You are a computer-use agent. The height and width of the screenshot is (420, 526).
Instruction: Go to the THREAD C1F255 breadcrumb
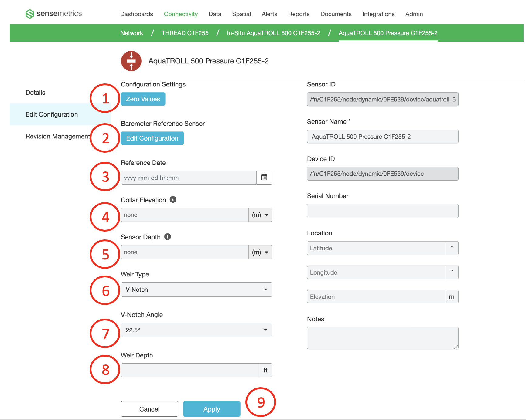point(185,33)
